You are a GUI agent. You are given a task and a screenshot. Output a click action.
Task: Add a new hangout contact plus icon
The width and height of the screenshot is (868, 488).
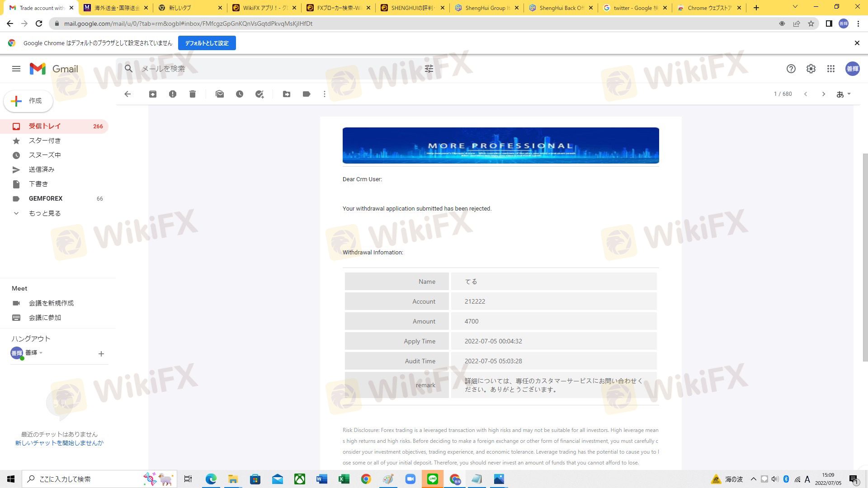tap(101, 354)
